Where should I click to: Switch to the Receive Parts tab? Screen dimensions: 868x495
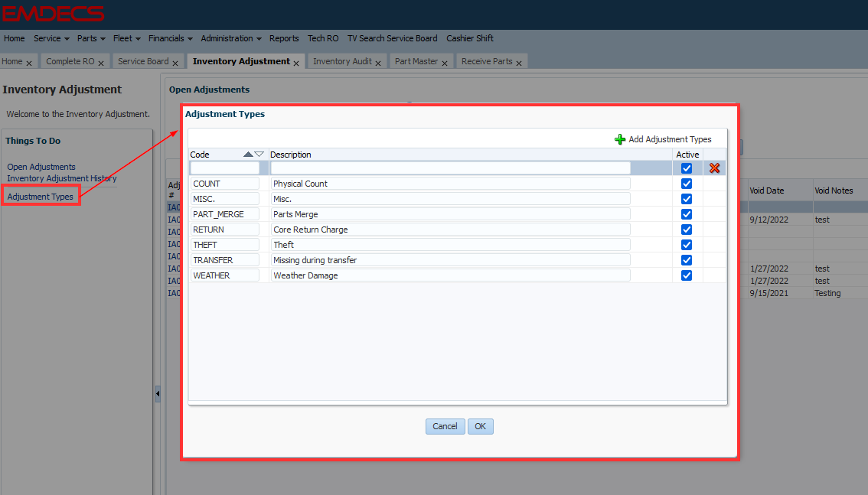coord(487,61)
